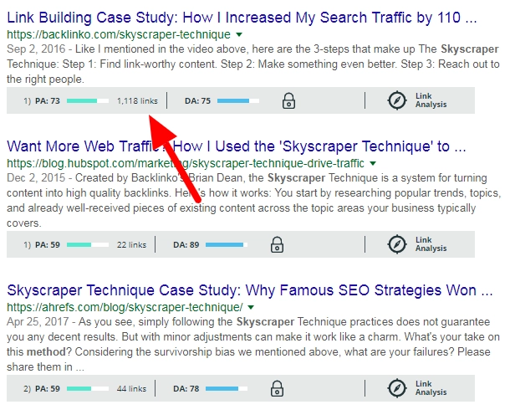Click the DA: 75 label
The image size is (515, 420).
click(x=197, y=101)
